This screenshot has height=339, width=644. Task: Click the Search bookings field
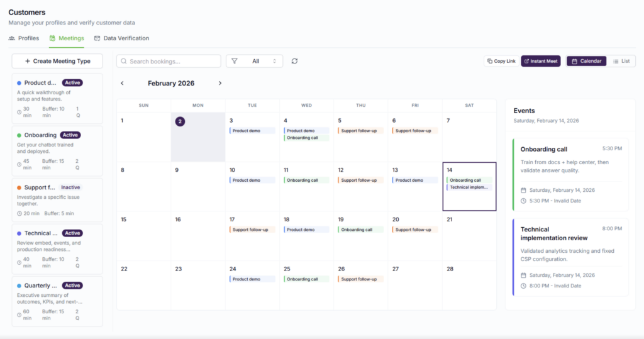169,61
